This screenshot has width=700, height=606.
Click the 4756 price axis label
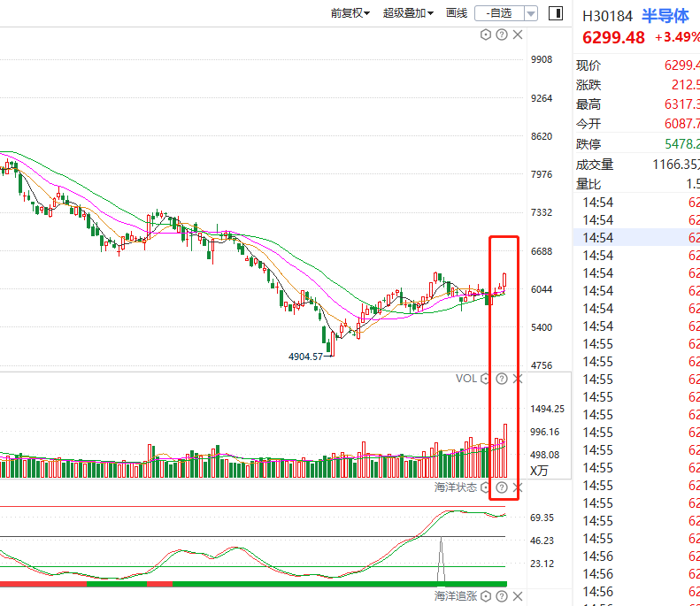pyautogui.click(x=542, y=365)
